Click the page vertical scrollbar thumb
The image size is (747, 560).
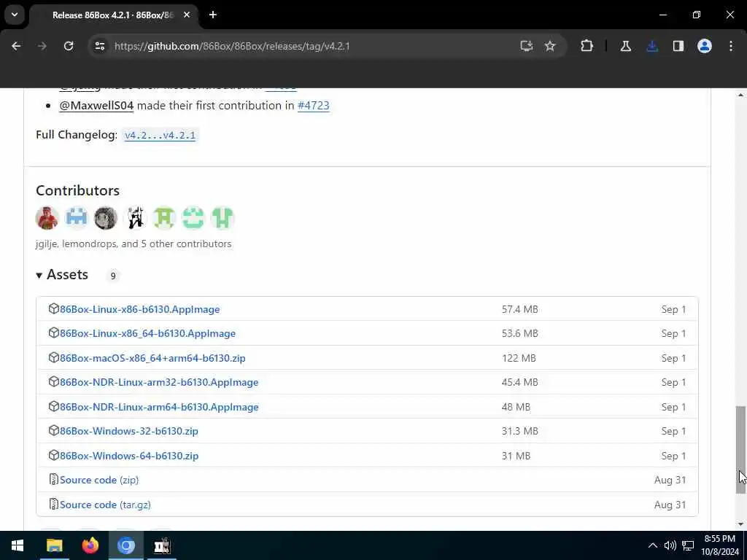pyautogui.click(x=740, y=449)
